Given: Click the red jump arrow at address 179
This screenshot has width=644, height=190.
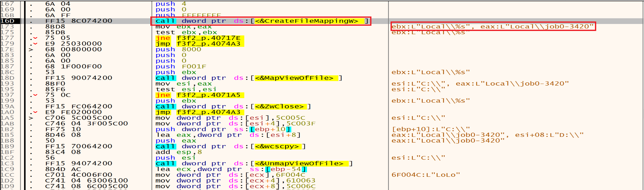Looking at the screenshot, I should coord(35,44).
